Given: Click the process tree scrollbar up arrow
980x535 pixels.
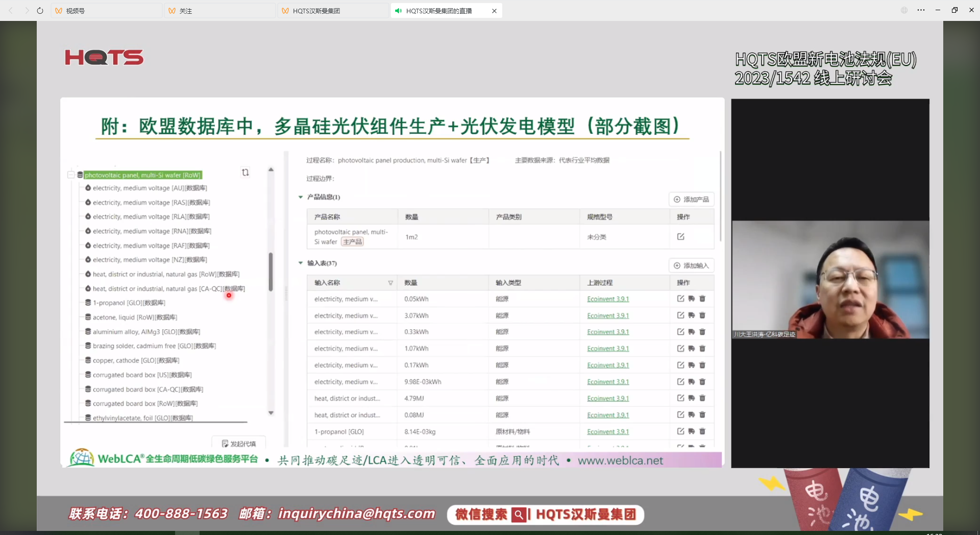Looking at the screenshot, I should 271,169.
